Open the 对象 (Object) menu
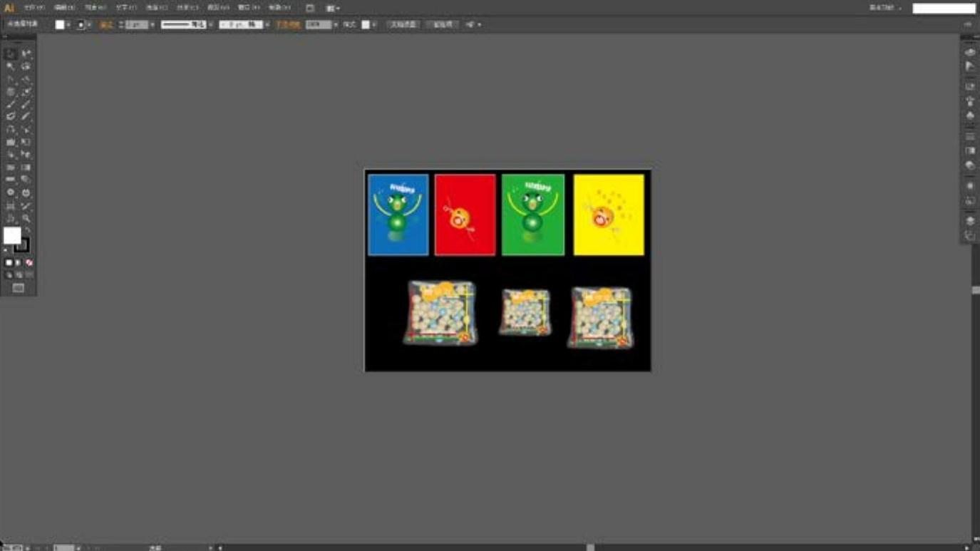The image size is (980, 551). click(95, 8)
